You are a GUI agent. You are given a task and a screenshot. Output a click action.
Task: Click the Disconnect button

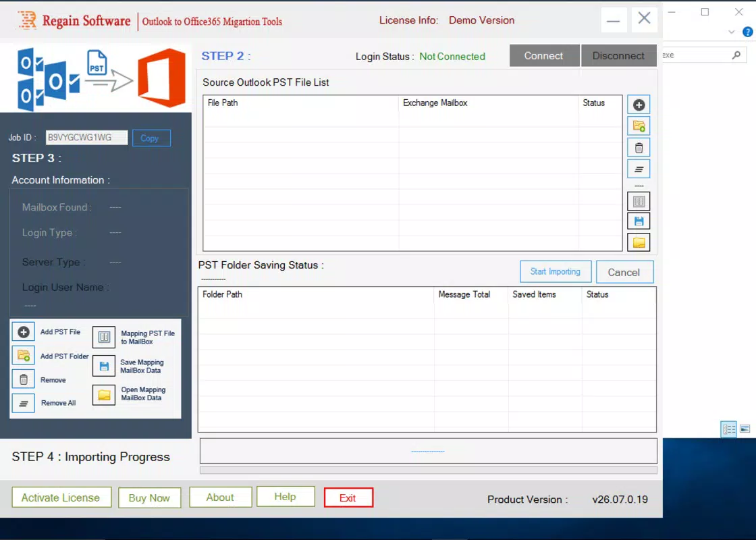click(618, 55)
